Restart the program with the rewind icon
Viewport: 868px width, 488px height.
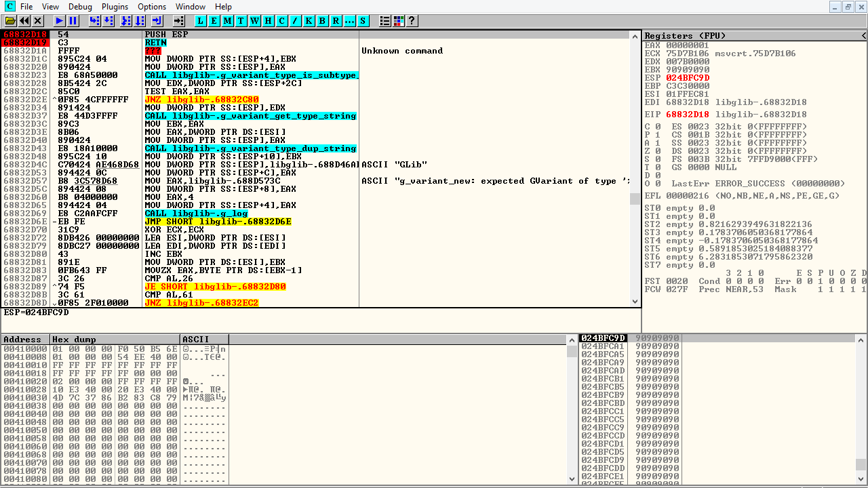pos(24,21)
